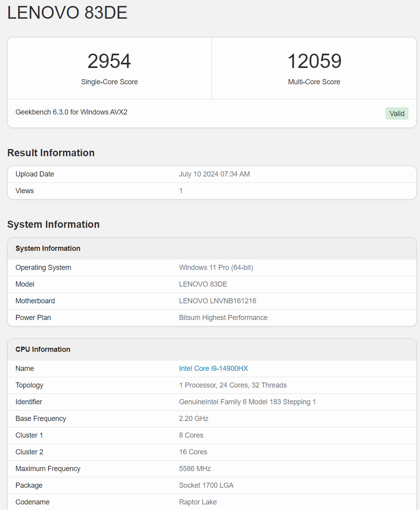Click the Cluster 2 label
The image size is (420, 510).
[x=29, y=452]
